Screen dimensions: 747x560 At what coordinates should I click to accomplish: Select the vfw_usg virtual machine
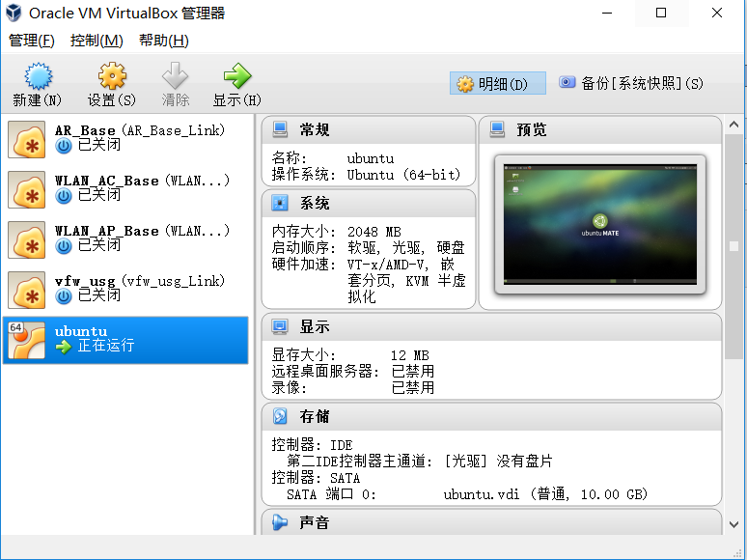(125, 290)
